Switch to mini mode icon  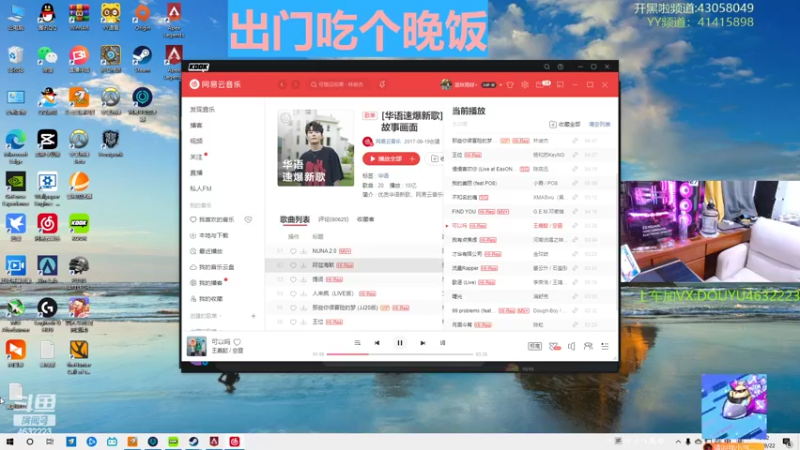click(x=560, y=85)
